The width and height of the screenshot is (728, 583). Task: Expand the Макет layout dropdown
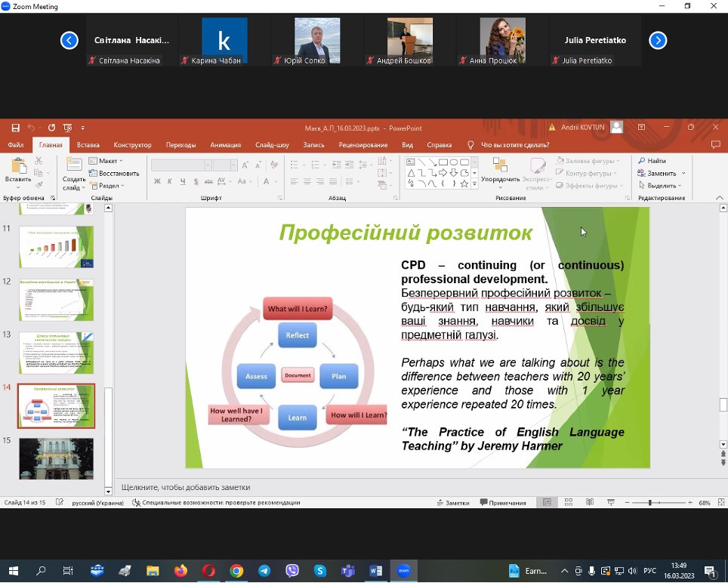pos(106,161)
